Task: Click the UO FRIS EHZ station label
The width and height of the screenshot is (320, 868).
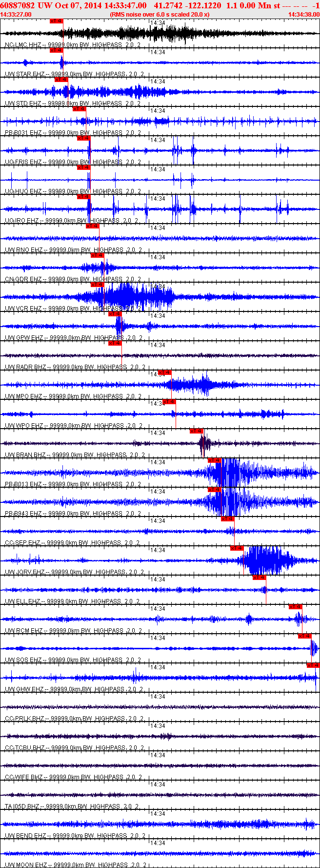Action: pos(23,162)
